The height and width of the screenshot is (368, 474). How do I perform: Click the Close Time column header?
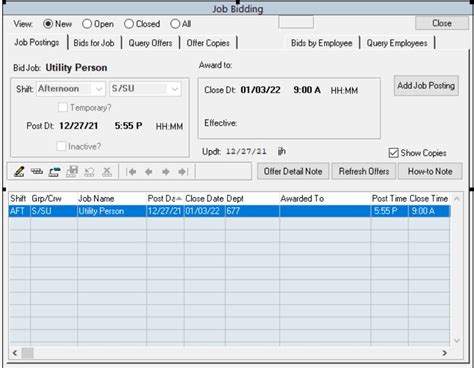coord(429,199)
